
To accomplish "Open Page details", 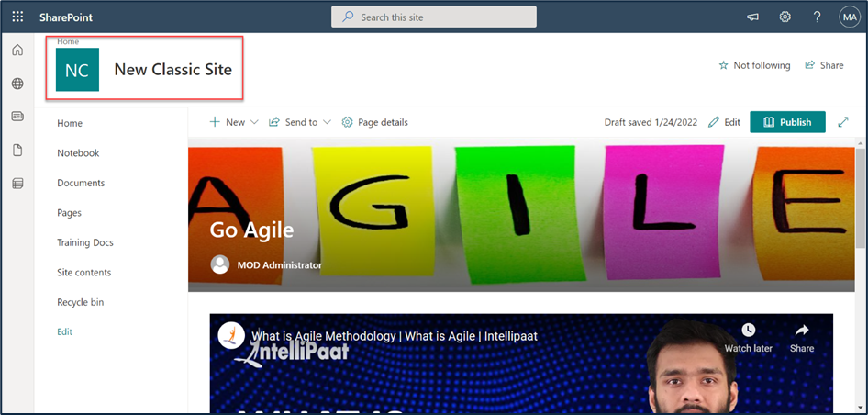I will [374, 122].
